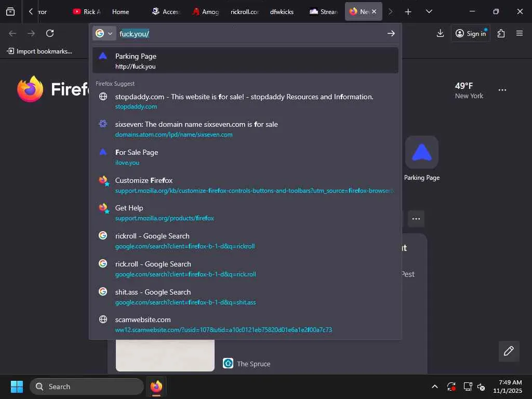The height and width of the screenshot is (399, 532).
Task: Select the shit.ass Google Search suggestion
Action: (245, 297)
